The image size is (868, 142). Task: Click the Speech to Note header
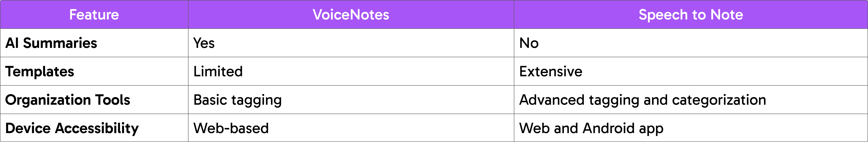tap(691, 15)
